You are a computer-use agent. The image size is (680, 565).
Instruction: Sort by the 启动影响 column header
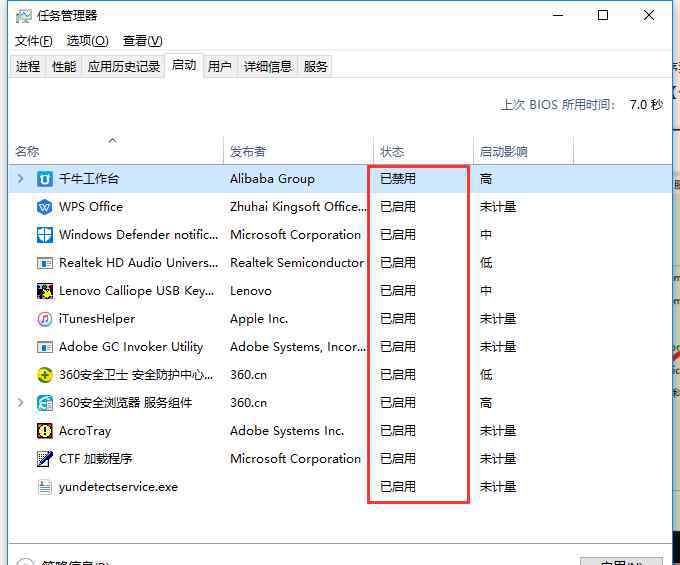pos(523,150)
